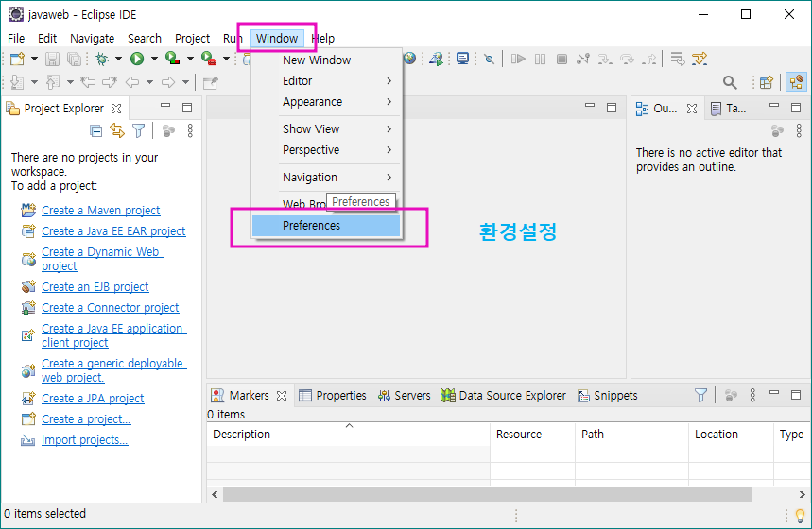Click the Markers horizontal scrollbar
The image size is (812, 529).
tap(487, 494)
